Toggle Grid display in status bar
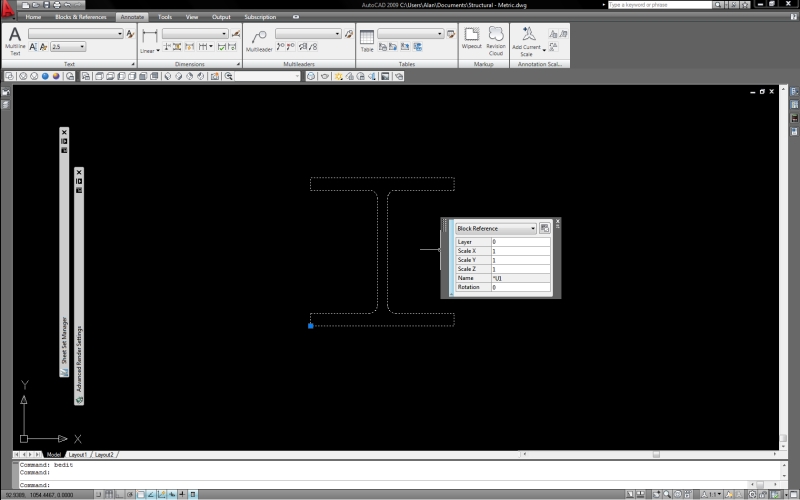This screenshot has width=800, height=500. [x=109, y=494]
